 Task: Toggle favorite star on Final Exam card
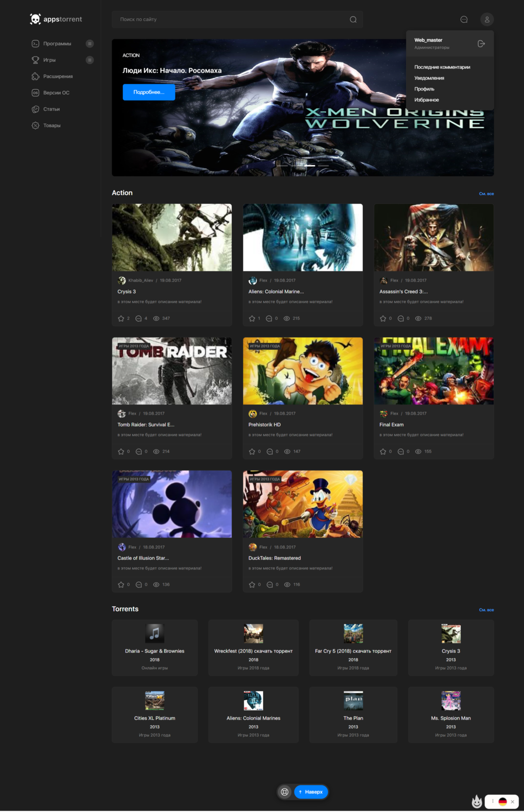coord(383,451)
